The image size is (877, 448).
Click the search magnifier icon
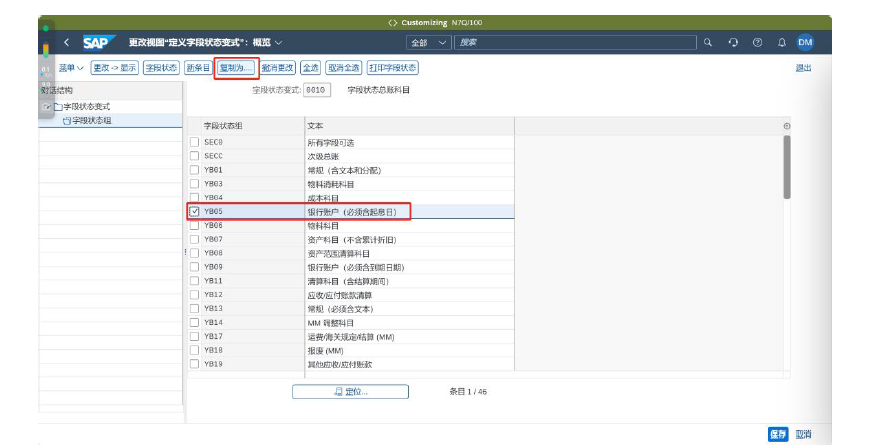[708, 43]
